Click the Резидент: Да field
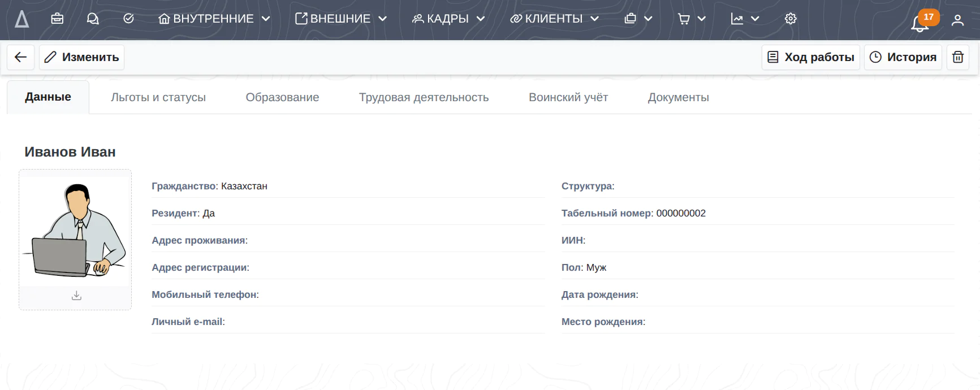Image resolution: width=980 pixels, height=390 pixels. tap(348, 213)
